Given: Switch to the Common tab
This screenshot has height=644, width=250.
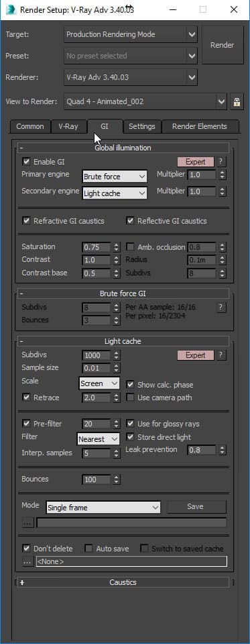Looking at the screenshot, I should coord(30,126).
